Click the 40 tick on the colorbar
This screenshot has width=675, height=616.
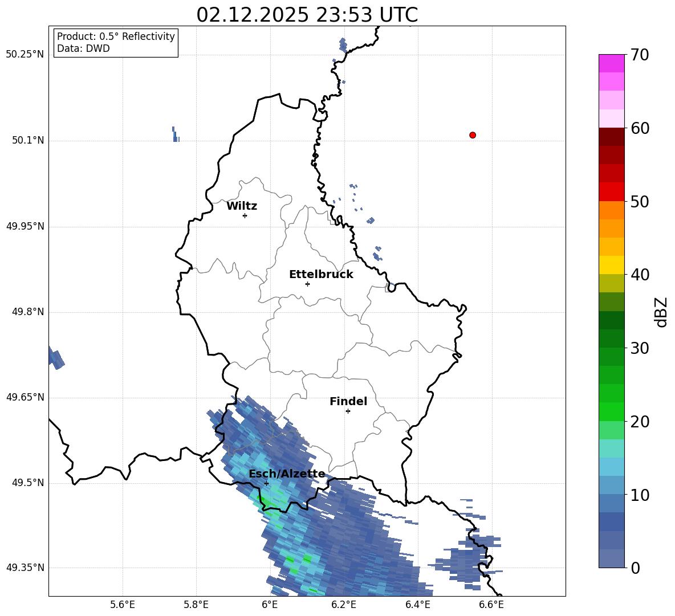[x=640, y=275]
